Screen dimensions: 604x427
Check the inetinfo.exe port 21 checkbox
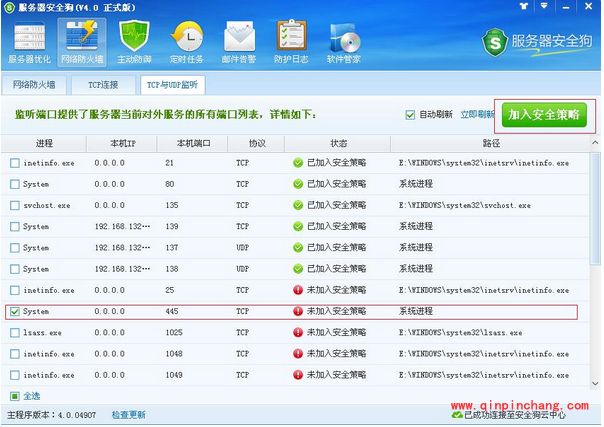pos(14,162)
